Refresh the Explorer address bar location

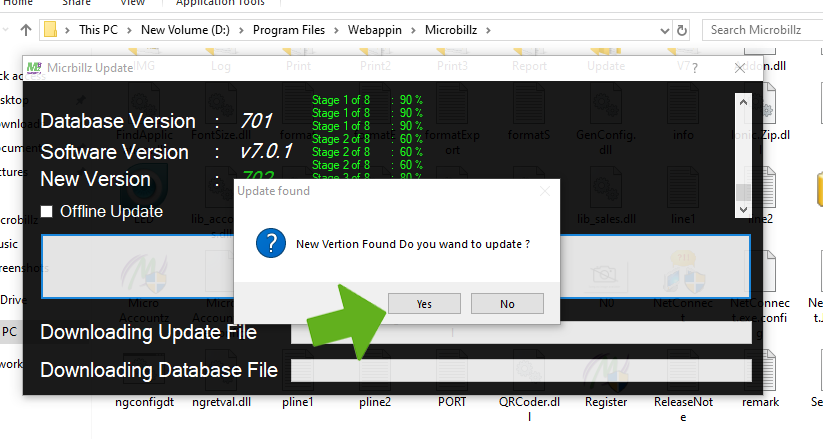click(684, 30)
